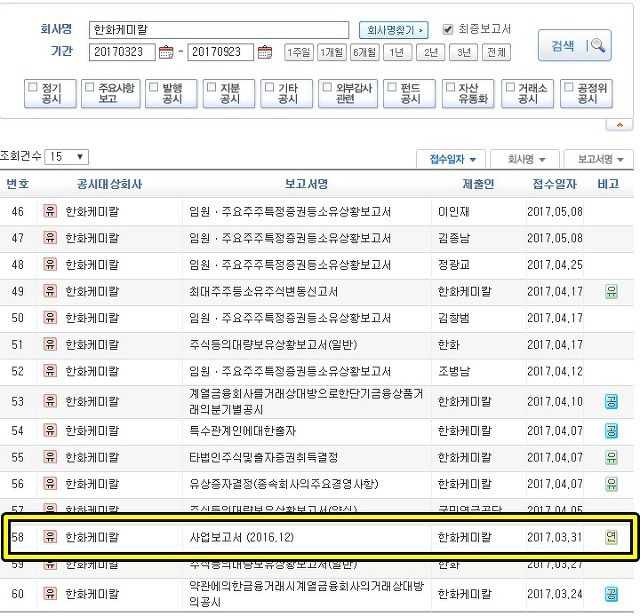Open 유상증자결정(종속회사의주요경영사항) report link
Viewport: 640px width, 616px height.
click(x=284, y=484)
